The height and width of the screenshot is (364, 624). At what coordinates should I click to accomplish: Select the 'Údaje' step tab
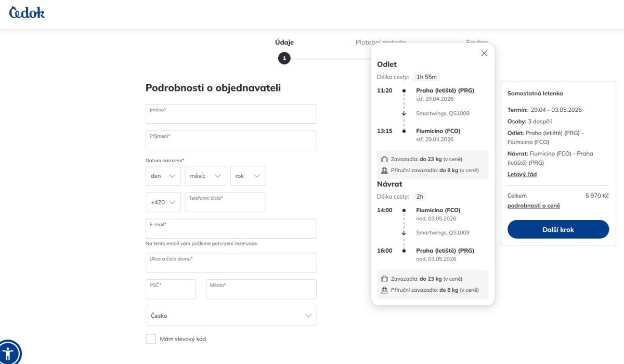284,43
